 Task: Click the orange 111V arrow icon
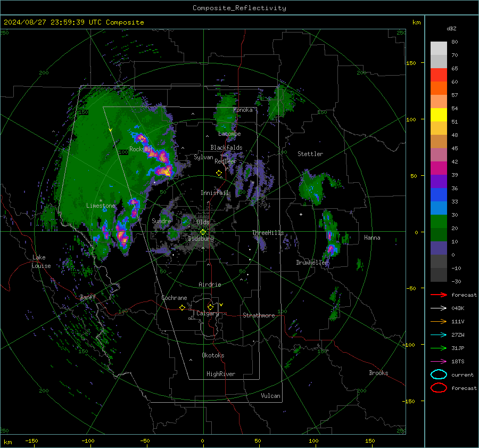pyautogui.click(x=439, y=321)
